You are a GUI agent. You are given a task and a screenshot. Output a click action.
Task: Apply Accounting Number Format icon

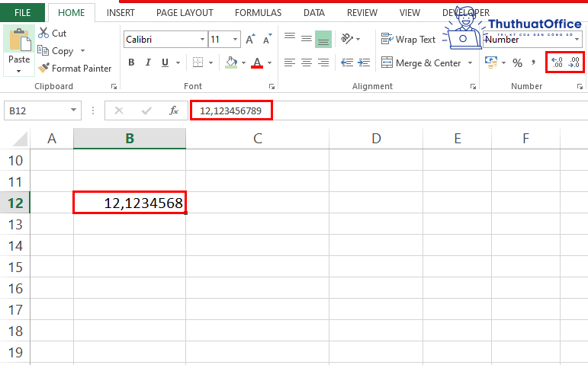tap(491, 62)
